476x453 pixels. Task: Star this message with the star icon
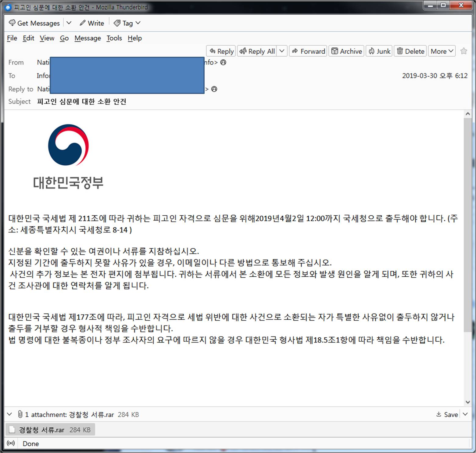463,51
